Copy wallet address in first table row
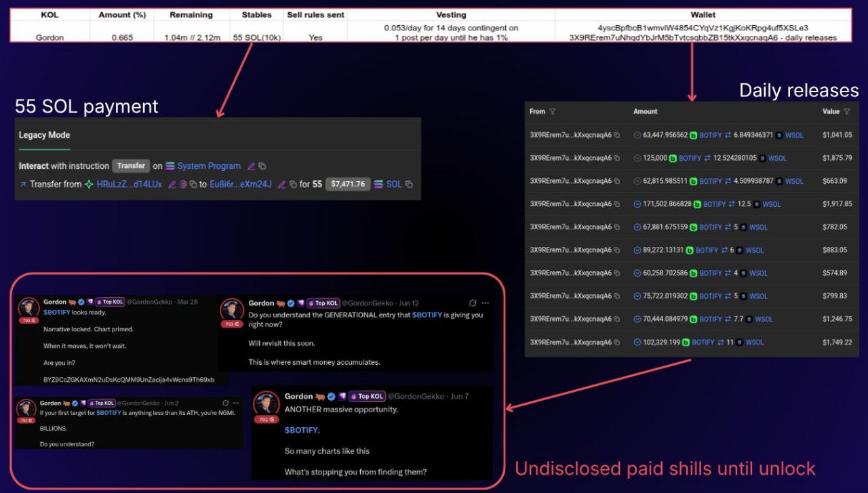The height and width of the screenshot is (493, 868). pyautogui.click(x=616, y=135)
